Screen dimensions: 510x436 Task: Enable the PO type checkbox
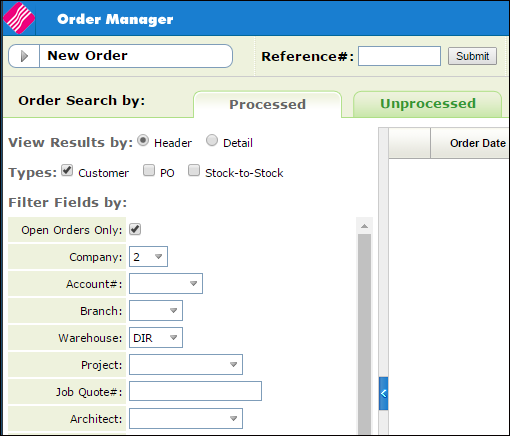(x=149, y=170)
